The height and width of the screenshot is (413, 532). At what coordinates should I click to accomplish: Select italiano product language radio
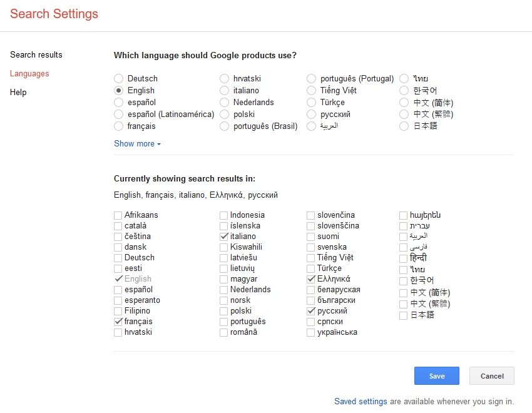224,91
